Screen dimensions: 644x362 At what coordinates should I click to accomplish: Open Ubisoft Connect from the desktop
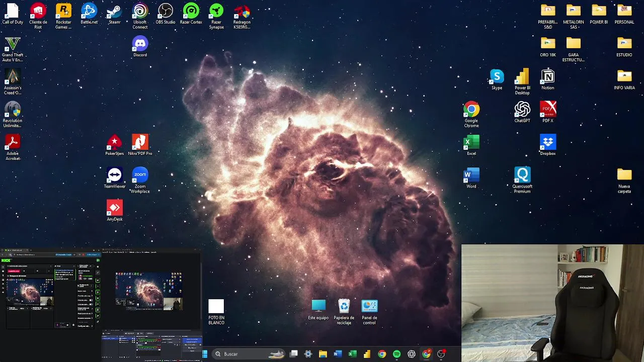[140, 16]
